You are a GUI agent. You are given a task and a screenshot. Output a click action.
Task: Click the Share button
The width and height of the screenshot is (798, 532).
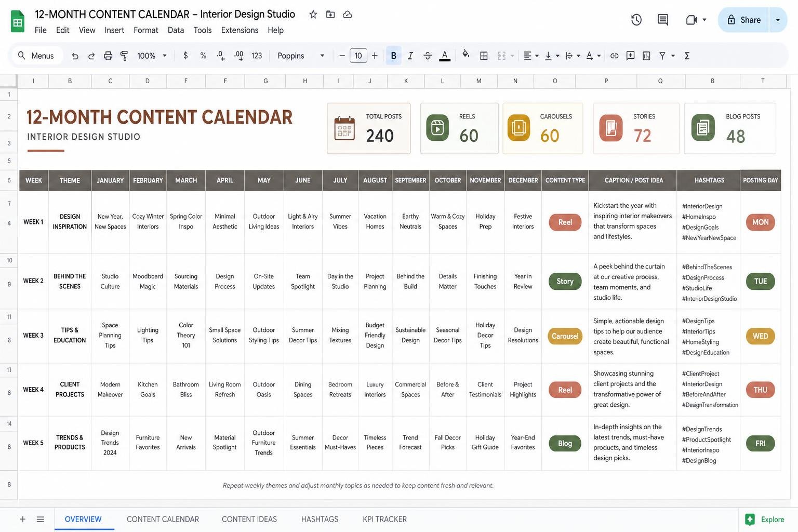pyautogui.click(x=743, y=20)
